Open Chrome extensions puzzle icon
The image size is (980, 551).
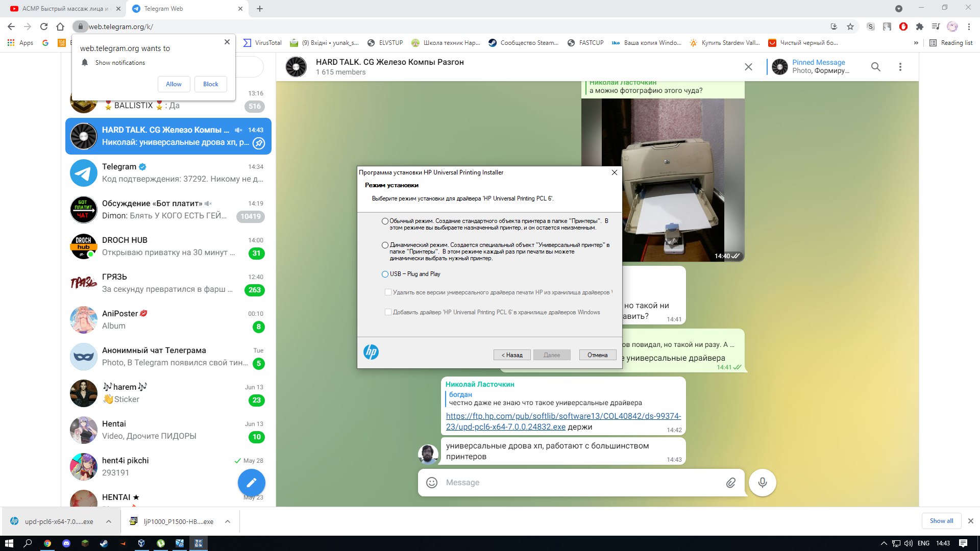920,27
